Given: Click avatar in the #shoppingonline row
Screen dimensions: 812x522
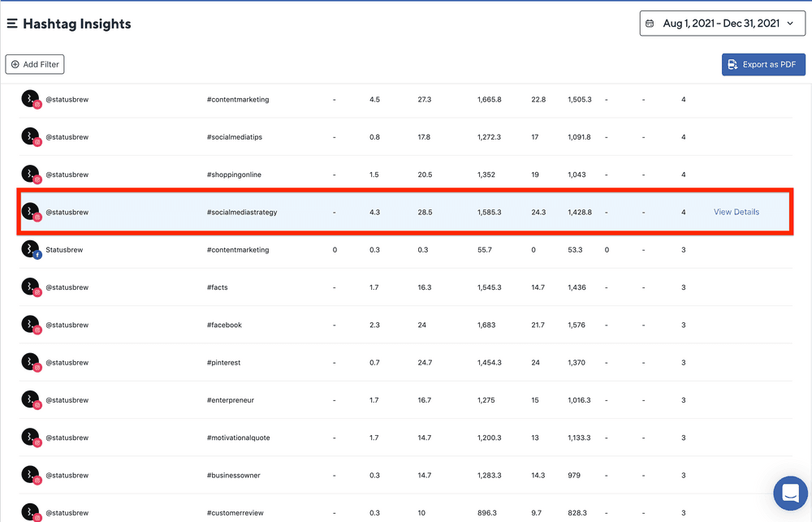Looking at the screenshot, I should [31, 175].
